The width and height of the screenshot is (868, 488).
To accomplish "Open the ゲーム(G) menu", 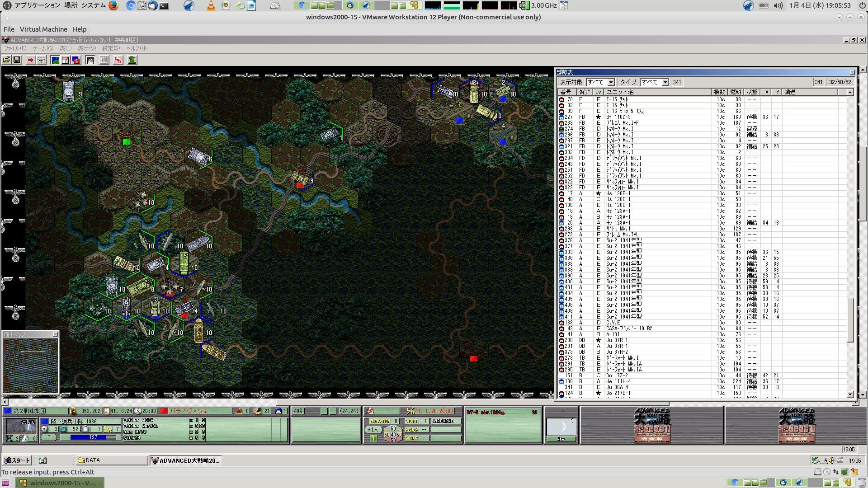I will (43, 48).
